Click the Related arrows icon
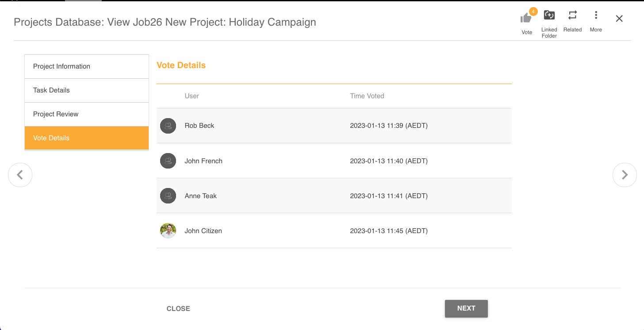 [572, 15]
